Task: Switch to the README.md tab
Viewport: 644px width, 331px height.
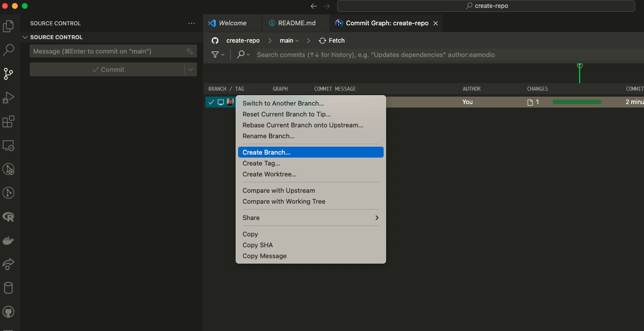Action: point(296,23)
